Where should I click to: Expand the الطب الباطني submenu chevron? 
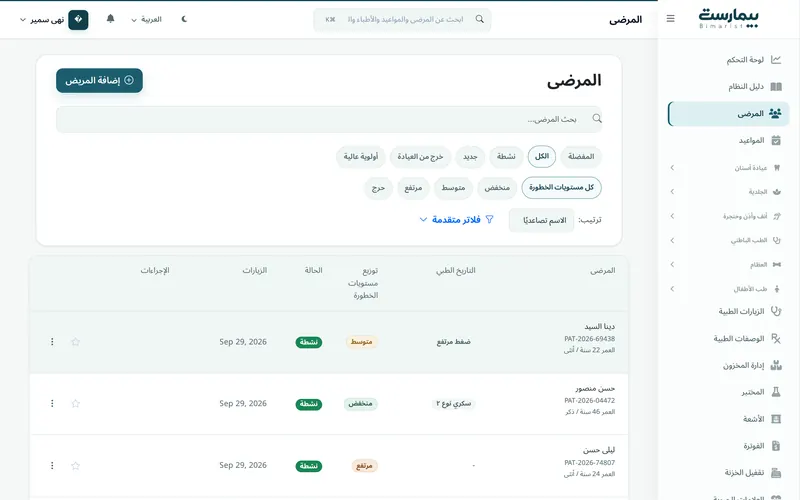coord(672,240)
